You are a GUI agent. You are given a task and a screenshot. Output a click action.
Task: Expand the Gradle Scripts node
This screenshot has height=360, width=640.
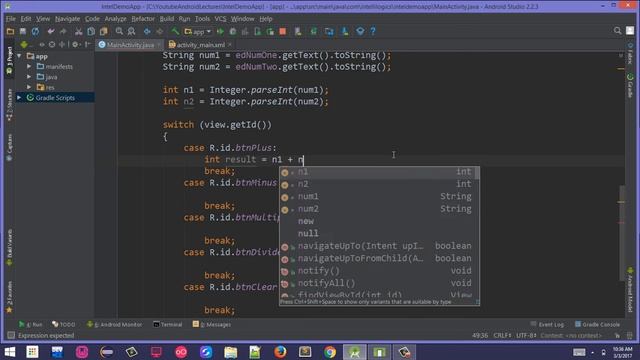point(19,98)
